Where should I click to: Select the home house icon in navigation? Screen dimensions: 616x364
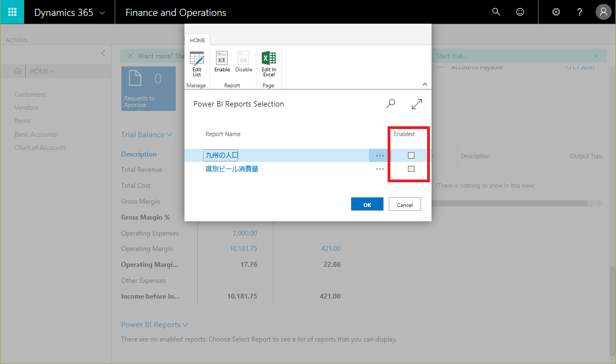18,71
